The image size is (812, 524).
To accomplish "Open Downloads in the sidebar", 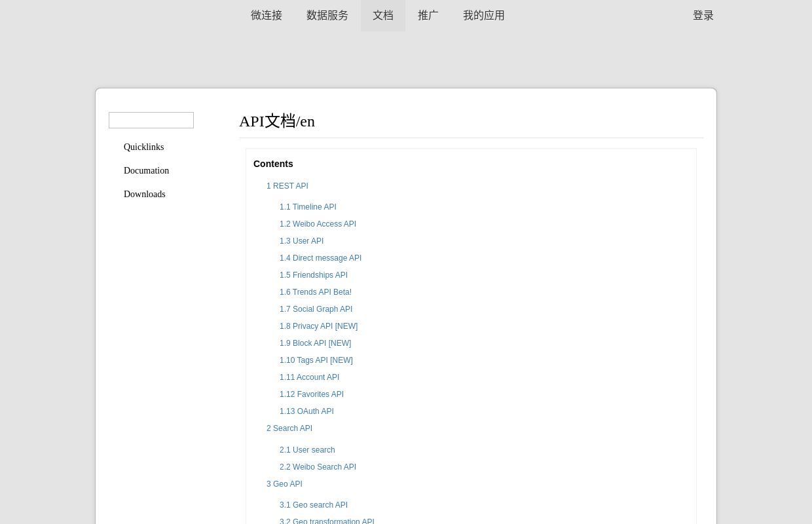I will (145, 195).
